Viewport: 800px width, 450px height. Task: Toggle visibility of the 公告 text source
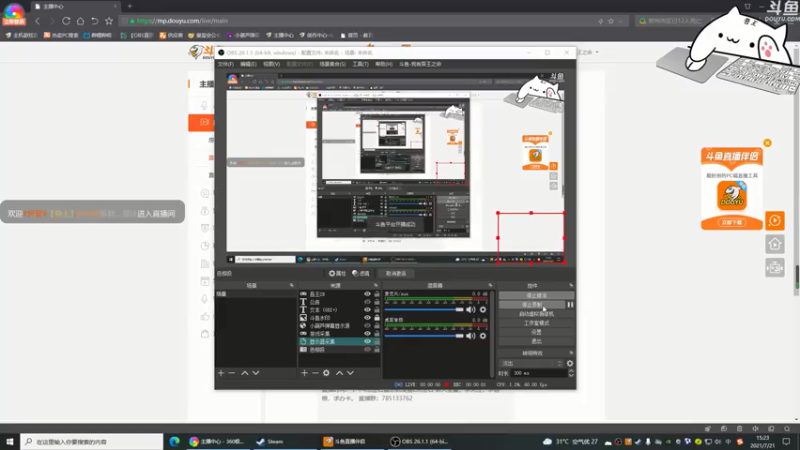point(367,302)
